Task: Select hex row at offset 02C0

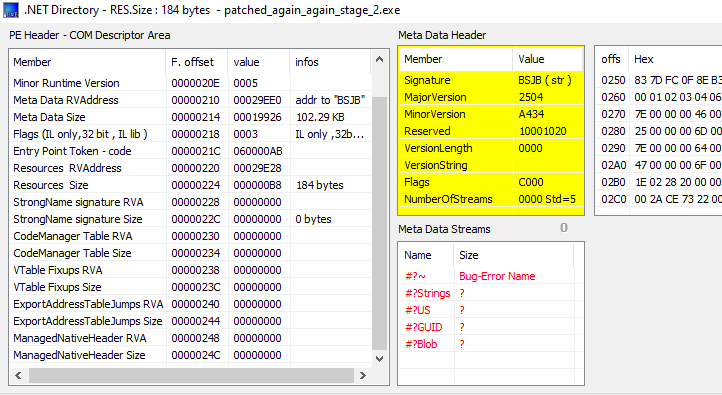Action: point(659,199)
